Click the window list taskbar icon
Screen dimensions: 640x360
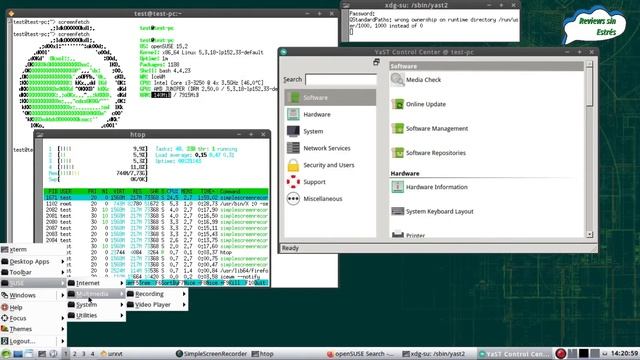pyautogui.click(x=29, y=354)
